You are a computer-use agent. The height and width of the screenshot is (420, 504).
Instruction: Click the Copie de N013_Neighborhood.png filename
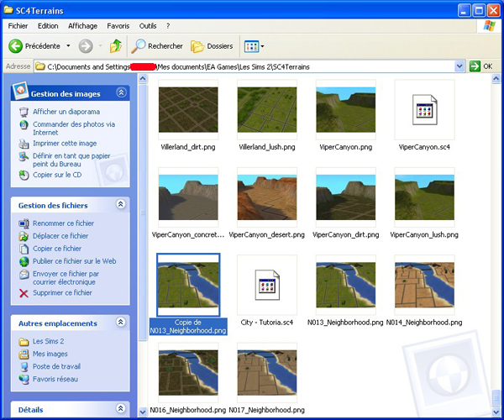188,327
